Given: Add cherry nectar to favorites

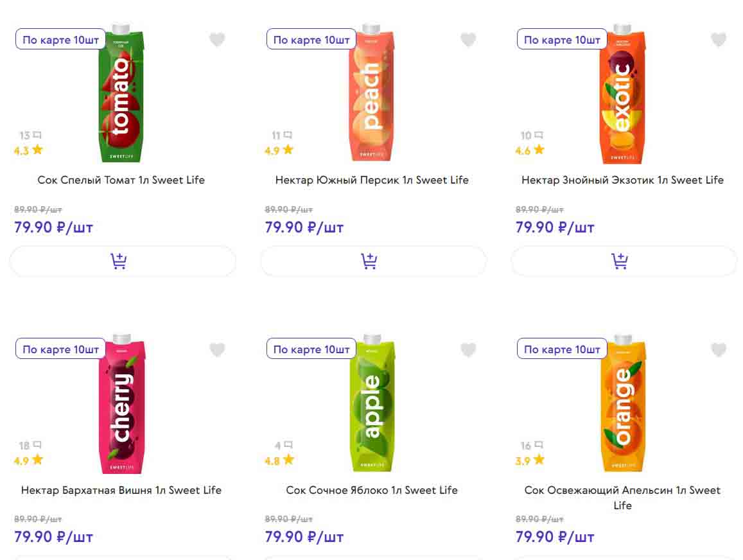Looking at the screenshot, I should [x=217, y=350].
